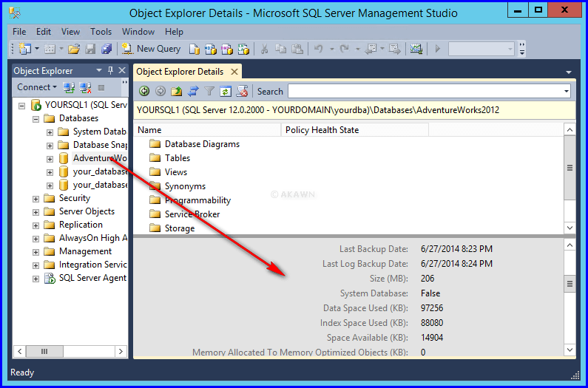Screen dimensions: 588x388
Task: Click Object Explorer horizontal scrollbar thumb
Action: 44,351
